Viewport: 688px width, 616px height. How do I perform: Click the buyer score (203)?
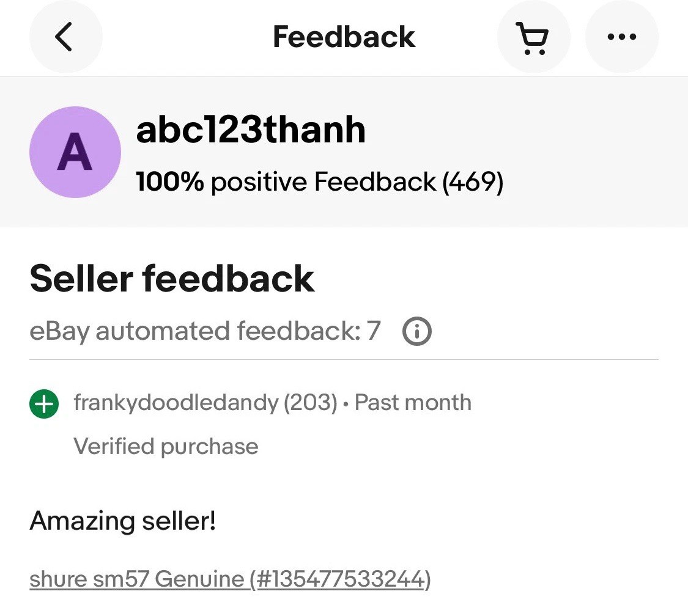tap(311, 403)
